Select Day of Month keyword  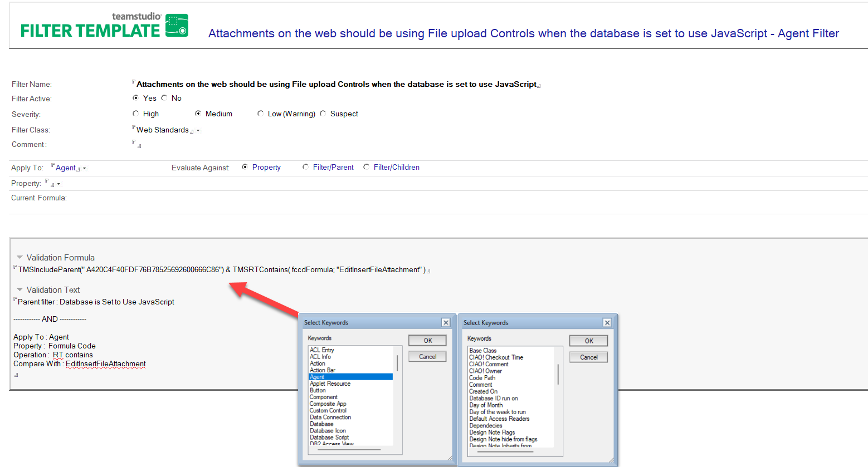(486, 405)
